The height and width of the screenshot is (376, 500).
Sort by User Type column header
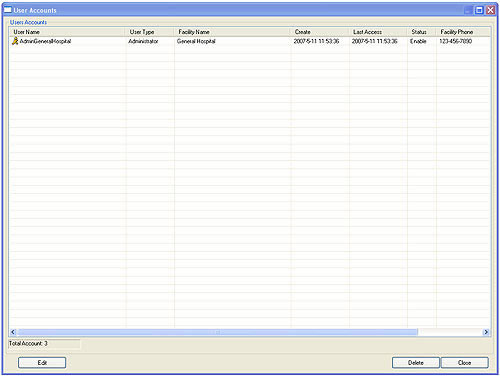coord(150,32)
